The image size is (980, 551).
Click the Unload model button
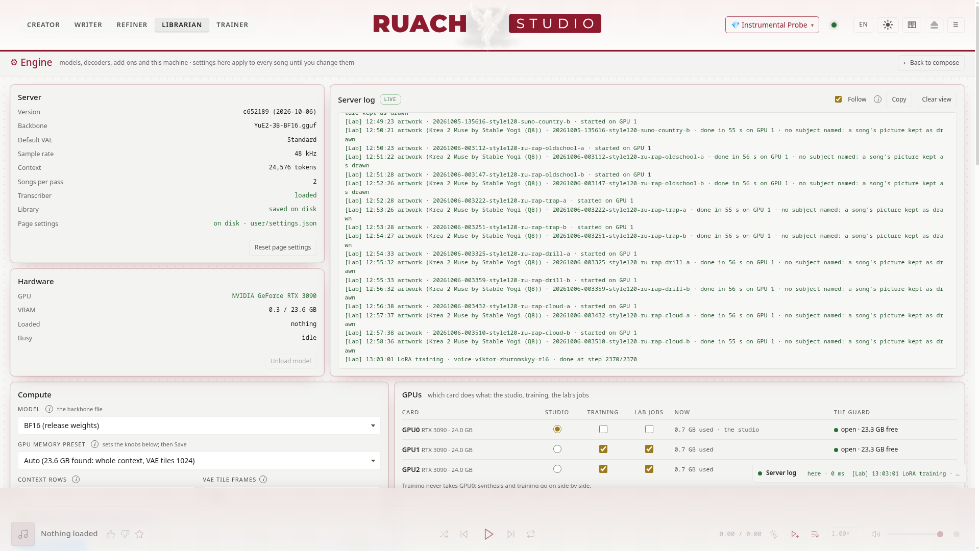(x=290, y=361)
